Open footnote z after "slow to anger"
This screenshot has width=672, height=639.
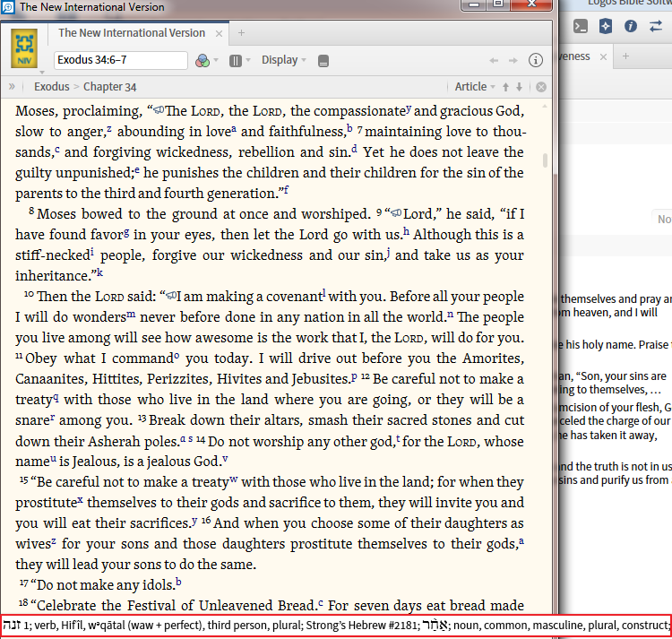point(109,128)
